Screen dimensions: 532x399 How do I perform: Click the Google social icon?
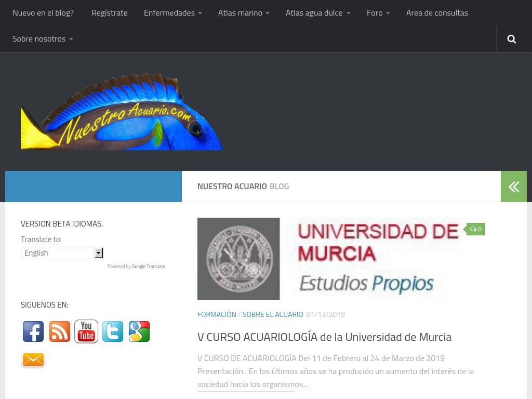(x=139, y=331)
